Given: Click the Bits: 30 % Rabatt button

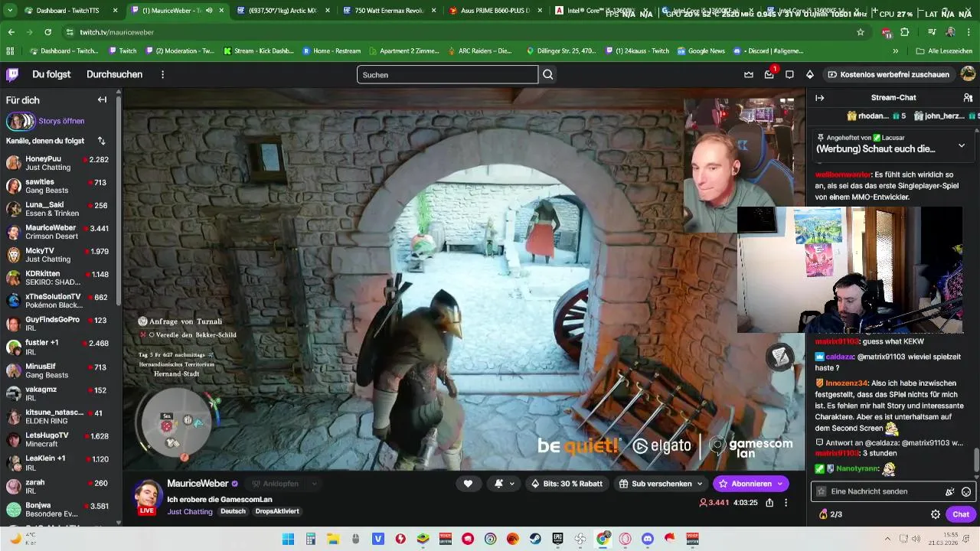Looking at the screenshot, I should [x=567, y=484].
